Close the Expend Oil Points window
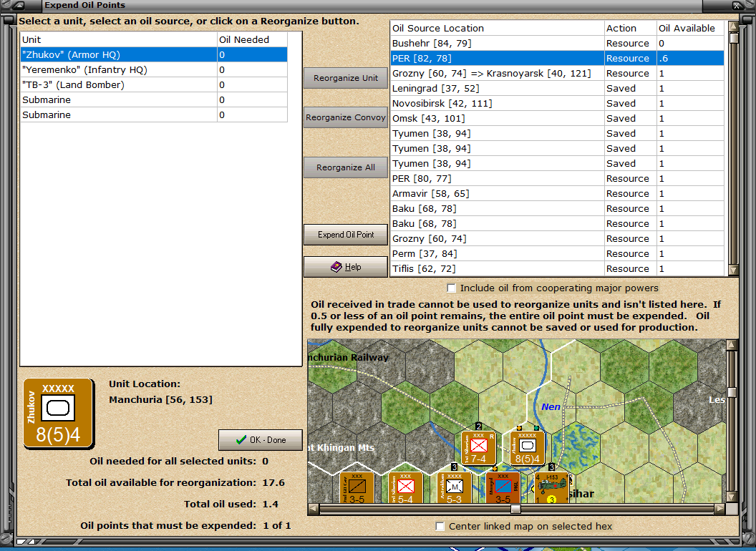756x551 pixels. (x=737, y=5)
